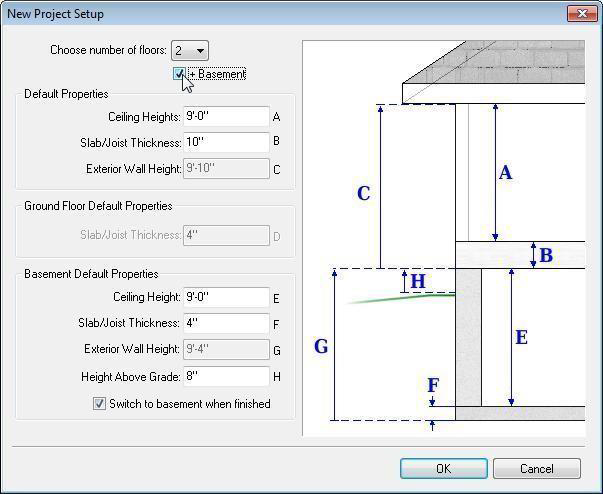
Task: Click Ground Floor Slab/Joist Thickness field D
Action: coord(227,236)
